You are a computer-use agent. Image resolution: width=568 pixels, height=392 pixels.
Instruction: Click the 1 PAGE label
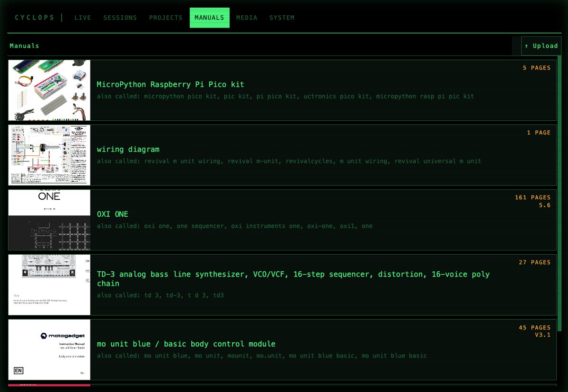pyautogui.click(x=539, y=133)
